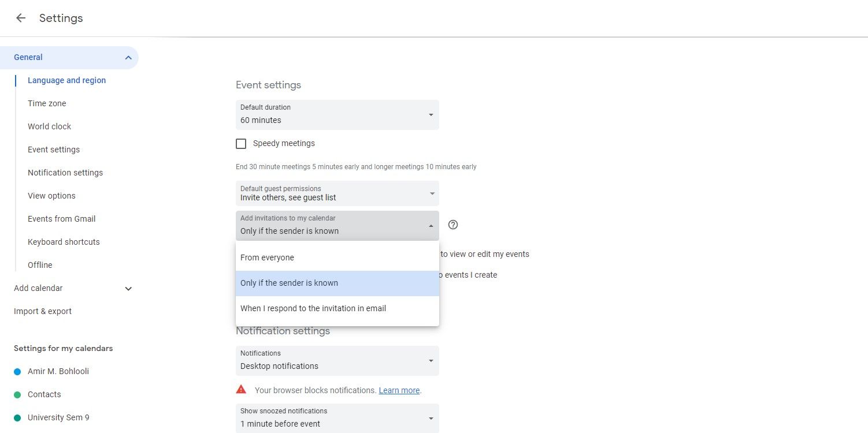The image size is (868, 433).
Task: Click the University Sem 9 calendar dot
Action: tap(16, 417)
